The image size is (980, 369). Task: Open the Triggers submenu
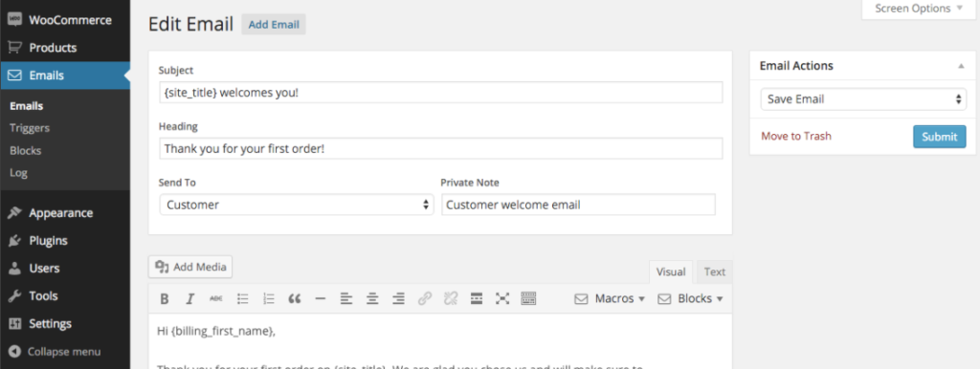click(x=30, y=128)
